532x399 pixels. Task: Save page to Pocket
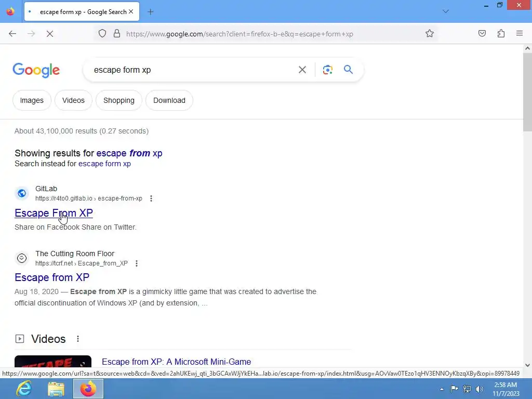click(x=482, y=33)
